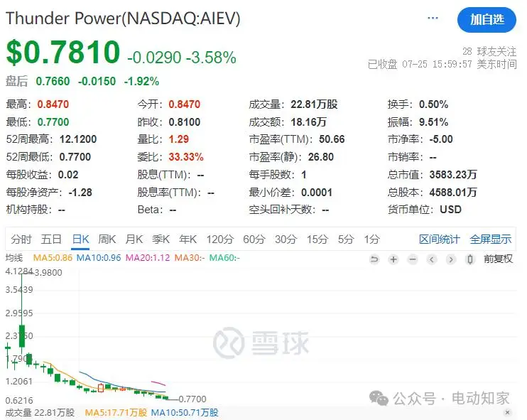Select the 月K monthly chart tab
The image size is (527, 420).
(134, 239)
